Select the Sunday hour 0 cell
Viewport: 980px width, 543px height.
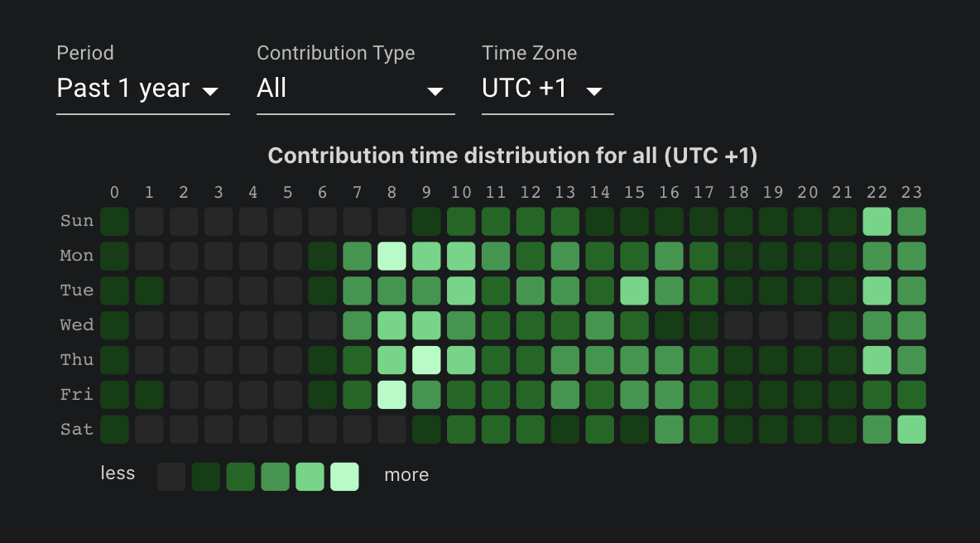point(115,221)
